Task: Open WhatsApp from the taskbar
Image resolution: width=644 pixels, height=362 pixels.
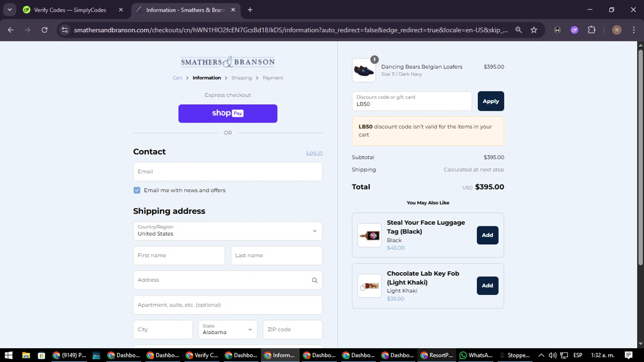Action: [476, 355]
